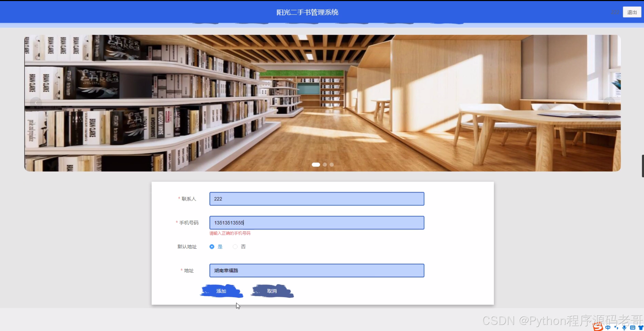Screen dimensions: 644x331
Task: Click the Sogou voice input microphone
Action: coord(625,327)
